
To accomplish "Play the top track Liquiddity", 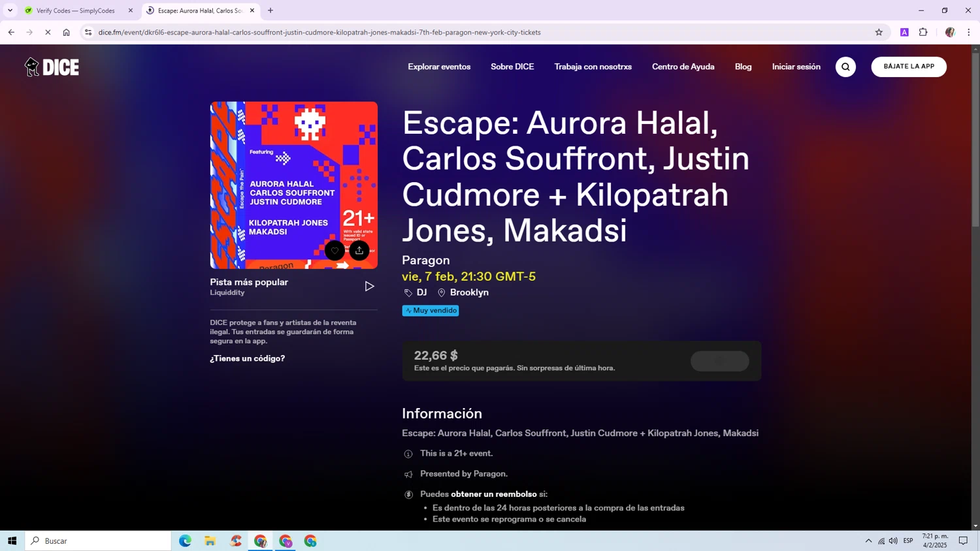I will tap(369, 286).
